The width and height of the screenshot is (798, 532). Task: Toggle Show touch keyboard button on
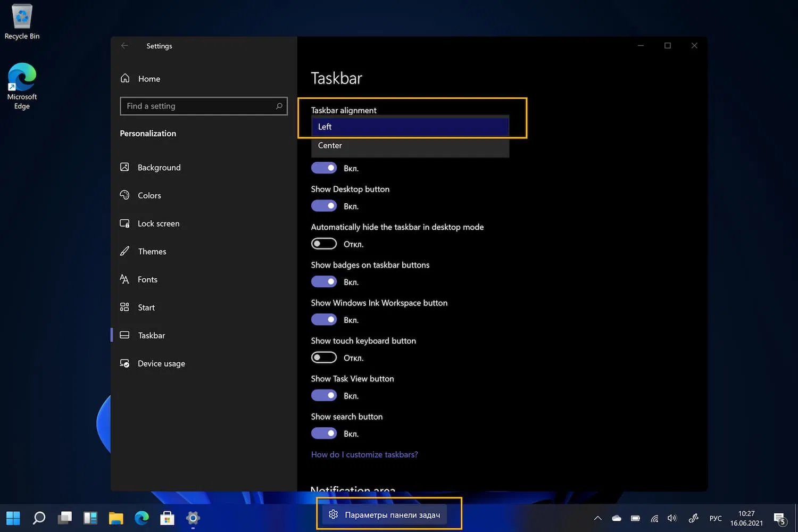324,358
